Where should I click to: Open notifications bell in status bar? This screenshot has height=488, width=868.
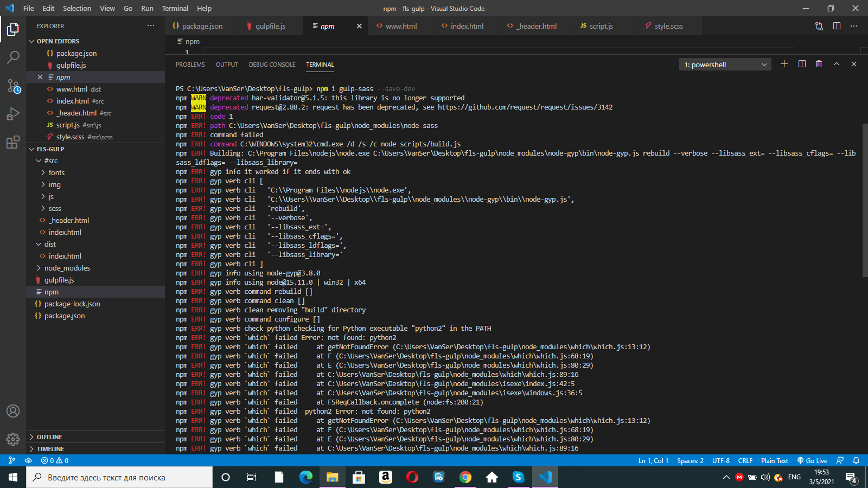pos(856,460)
